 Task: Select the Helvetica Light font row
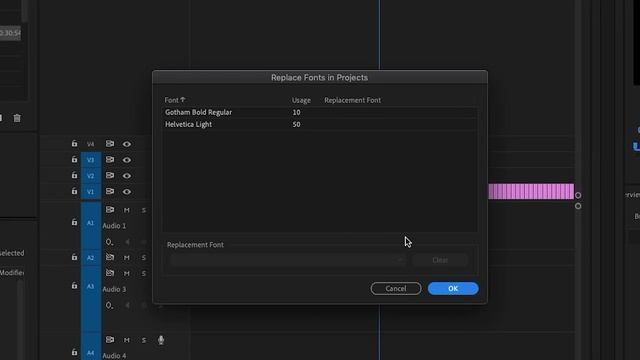(x=320, y=124)
